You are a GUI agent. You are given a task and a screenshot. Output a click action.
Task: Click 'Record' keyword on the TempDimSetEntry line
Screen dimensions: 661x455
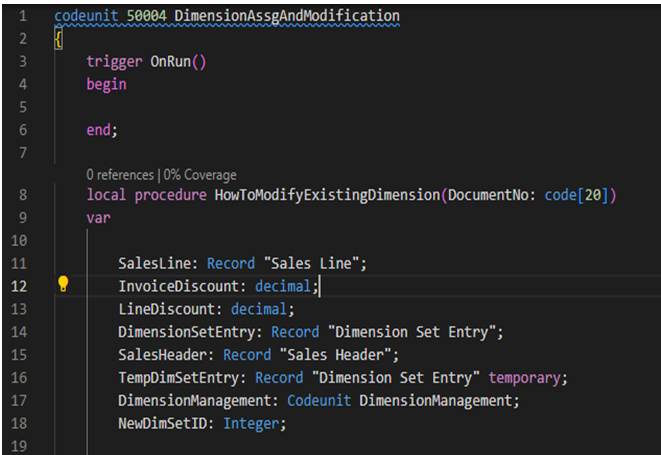click(279, 378)
